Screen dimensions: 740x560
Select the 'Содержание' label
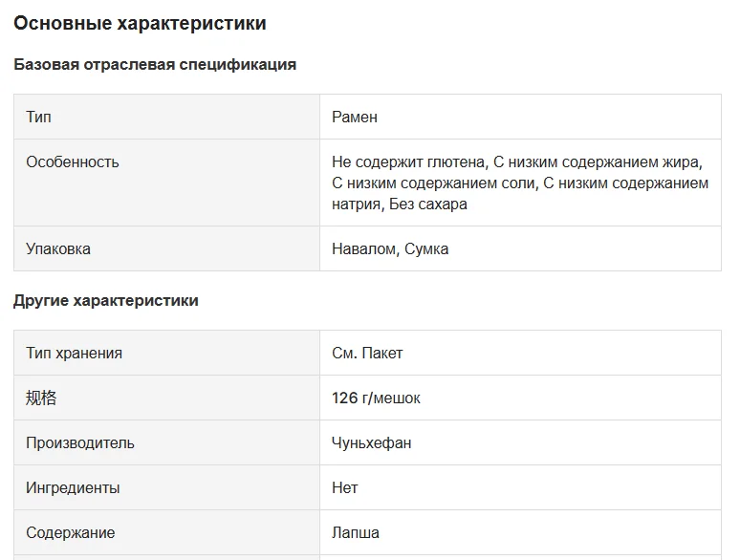point(71,532)
